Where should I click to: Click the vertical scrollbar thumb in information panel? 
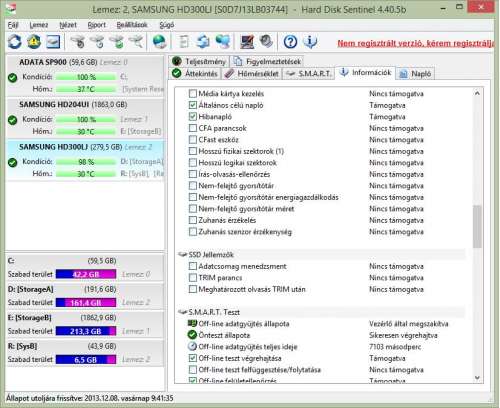click(x=477, y=227)
